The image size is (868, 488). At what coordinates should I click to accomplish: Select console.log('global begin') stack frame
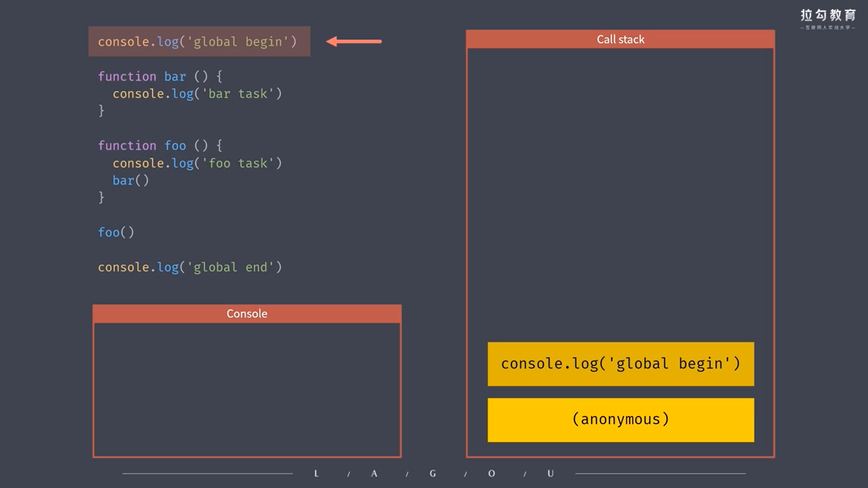pos(620,364)
